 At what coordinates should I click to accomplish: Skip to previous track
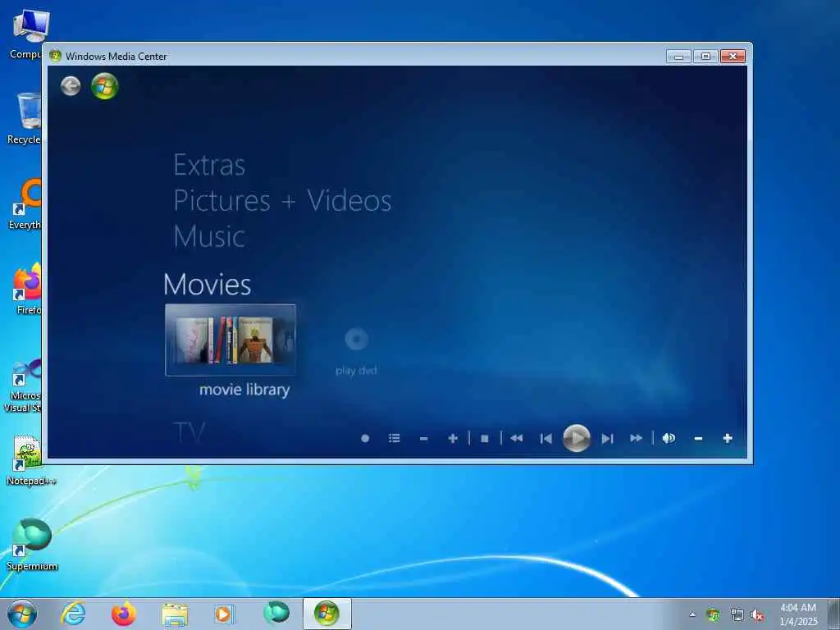click(x=546, y=438)
